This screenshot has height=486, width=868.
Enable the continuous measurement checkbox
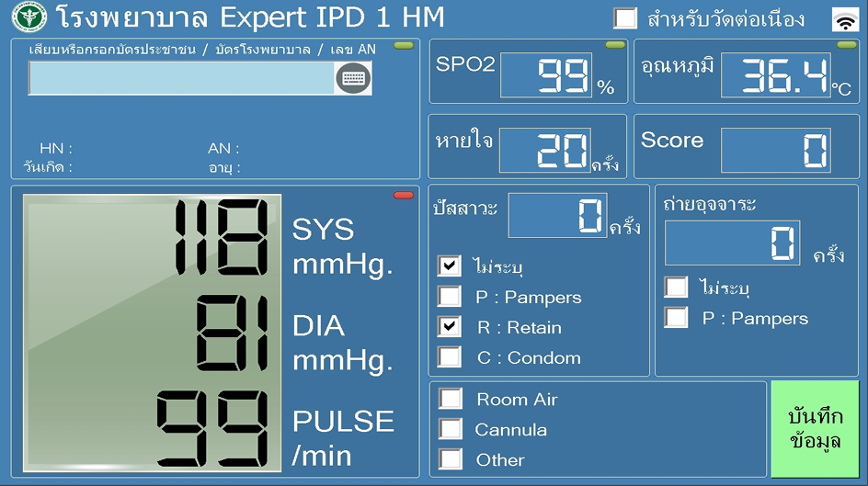click(625, 18)
